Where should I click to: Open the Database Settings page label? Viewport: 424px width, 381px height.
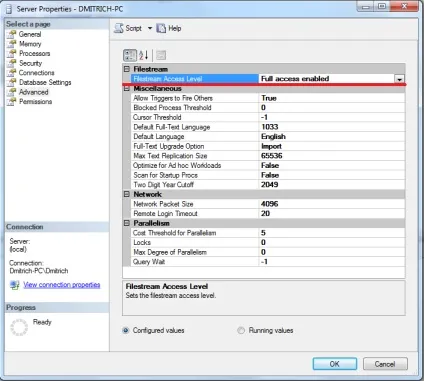(x=45, y=82)
